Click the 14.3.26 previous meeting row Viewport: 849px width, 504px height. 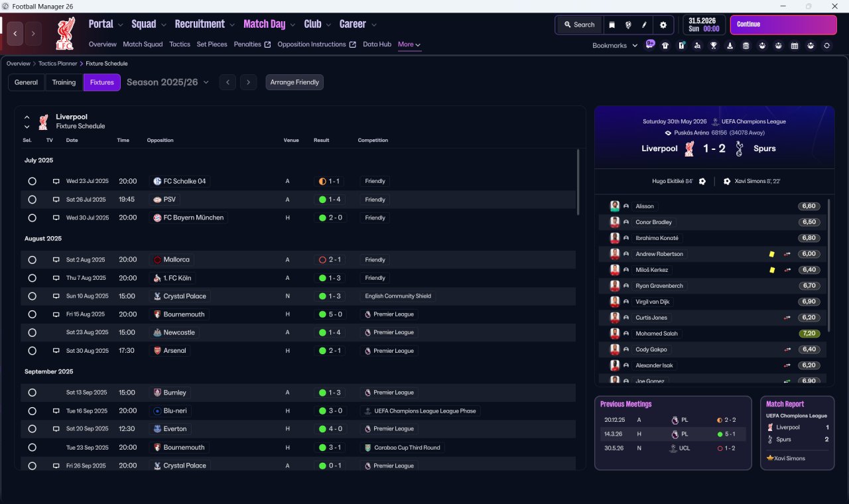click(x=673, y=434)
